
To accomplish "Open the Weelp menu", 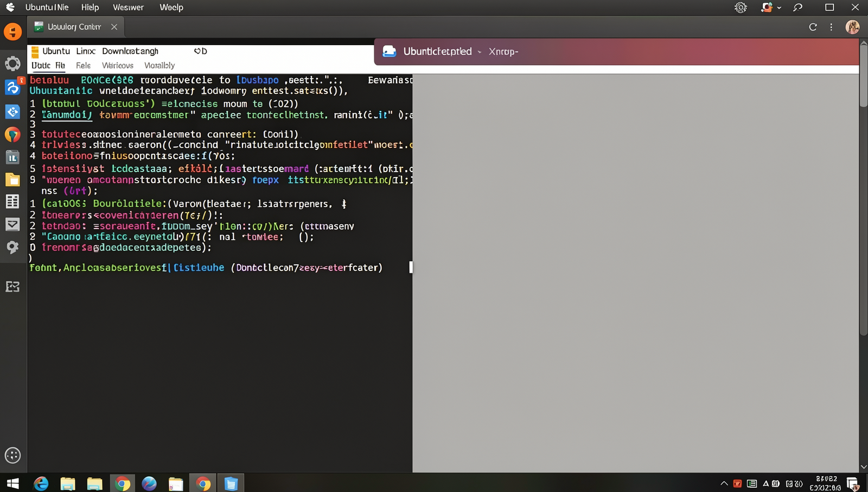I will [x=171, y=7].
